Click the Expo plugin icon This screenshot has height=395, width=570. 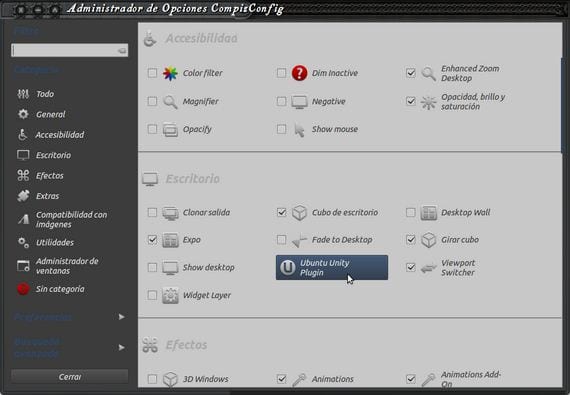point(170,240)
